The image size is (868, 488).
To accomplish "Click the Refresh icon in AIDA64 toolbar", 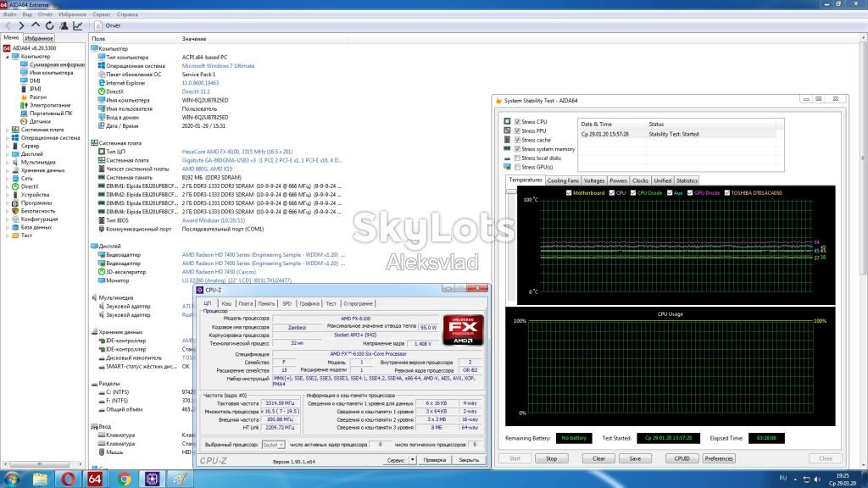I will [x=49, y=25].
